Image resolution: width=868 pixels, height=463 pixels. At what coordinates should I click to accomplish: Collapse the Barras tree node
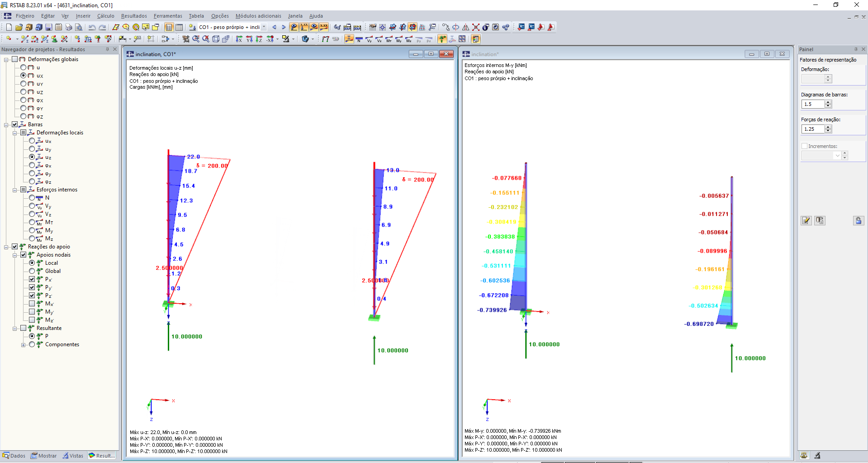(6, 125)
